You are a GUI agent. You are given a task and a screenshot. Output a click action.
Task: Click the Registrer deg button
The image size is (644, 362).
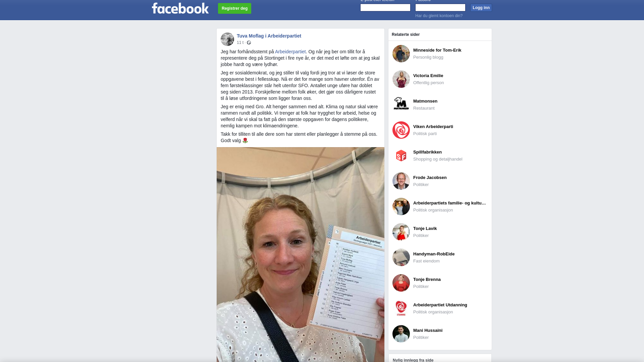click(x=234, y=8)
